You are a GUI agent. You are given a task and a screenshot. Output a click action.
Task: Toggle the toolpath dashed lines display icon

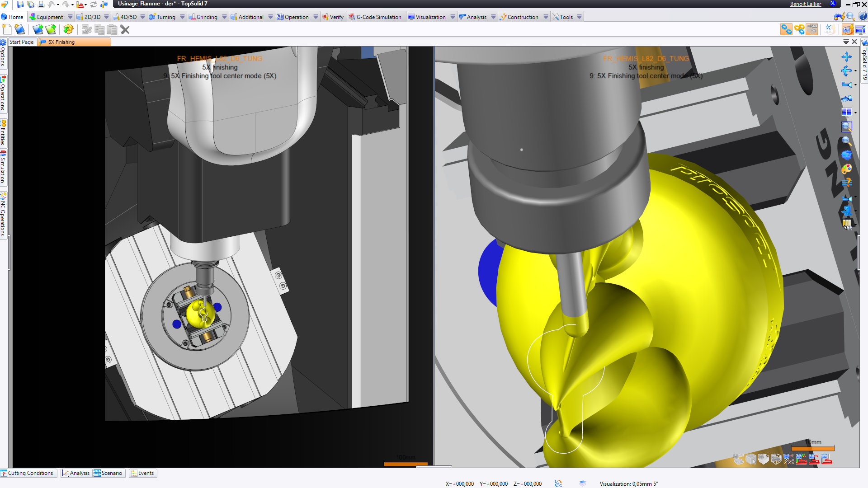[789, 459]
